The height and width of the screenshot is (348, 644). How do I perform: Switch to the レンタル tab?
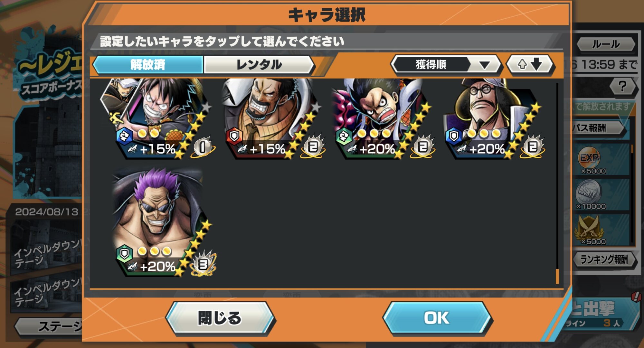click(259, 64)
